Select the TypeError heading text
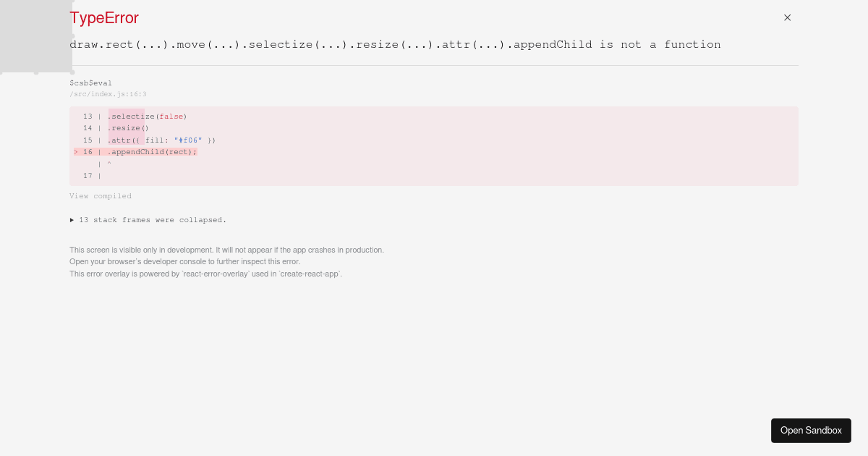The width and height of the screenshot is (868, 456). click(x=103, y=18)
